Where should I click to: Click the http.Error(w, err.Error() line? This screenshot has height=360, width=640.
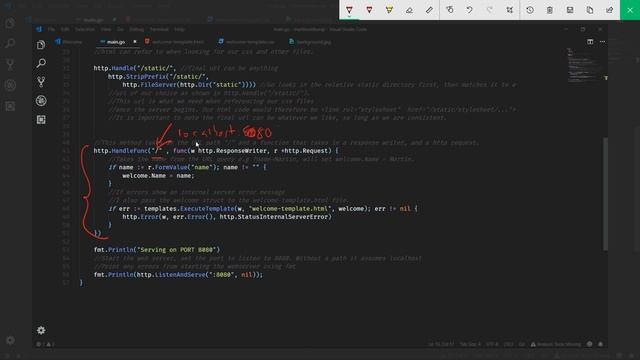click(227, 216)
